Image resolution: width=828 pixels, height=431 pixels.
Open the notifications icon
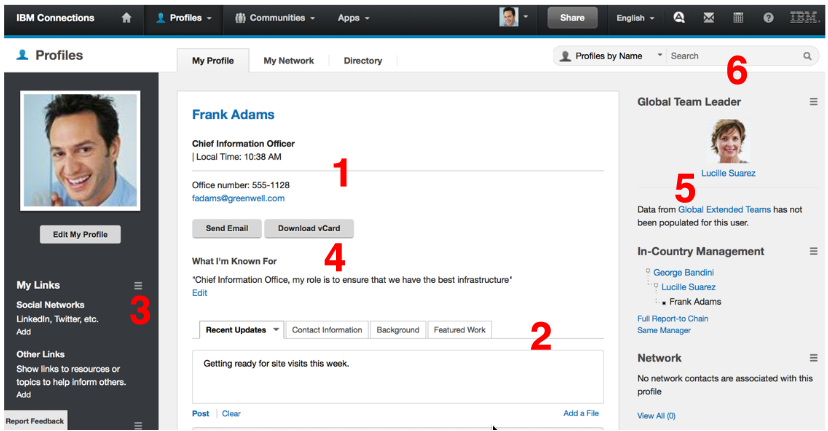pos(679,18)
